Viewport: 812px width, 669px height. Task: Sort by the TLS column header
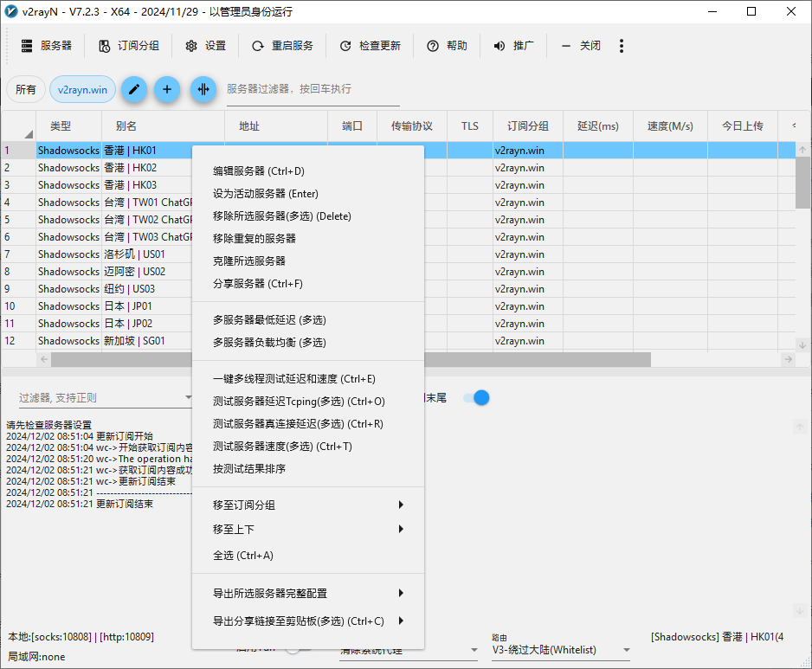click(x=470, y=125)
